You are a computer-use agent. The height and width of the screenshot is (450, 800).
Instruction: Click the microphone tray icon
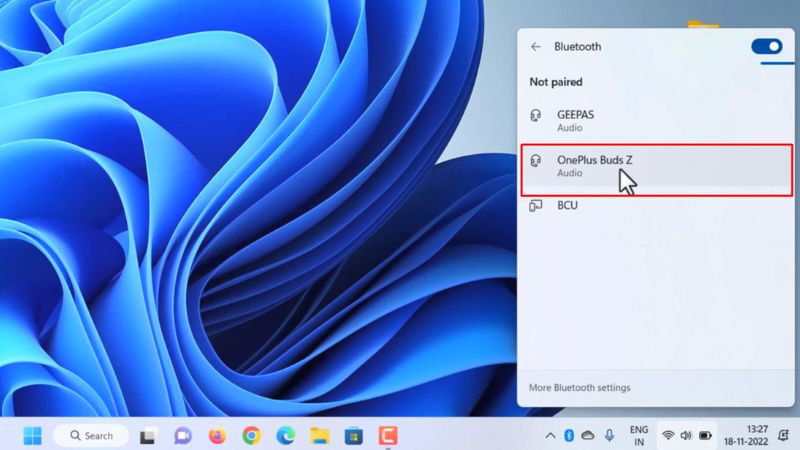coord(609,436)
